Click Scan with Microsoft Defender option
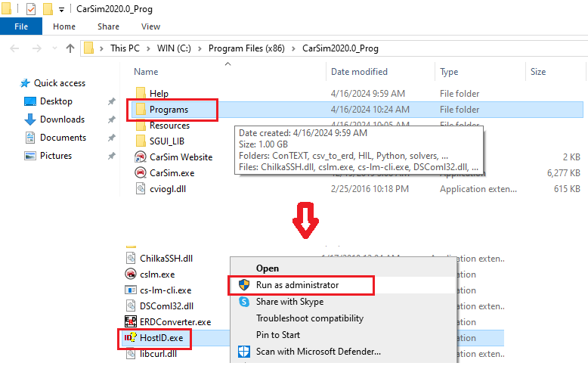The image size is (588, 366). [x=318, y=351]
